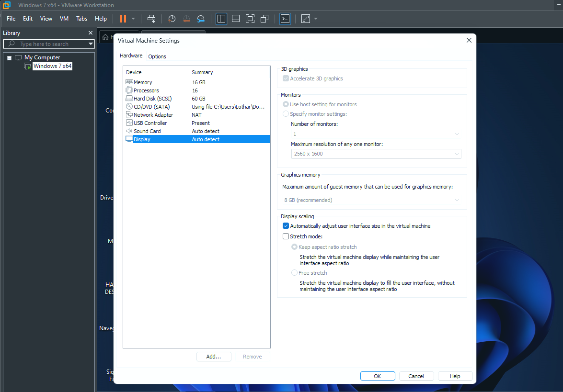The height and width of the screenshot is (392, 563).
Task: Click the Help button in the settings dialog
Action: [x=455, y=376]
